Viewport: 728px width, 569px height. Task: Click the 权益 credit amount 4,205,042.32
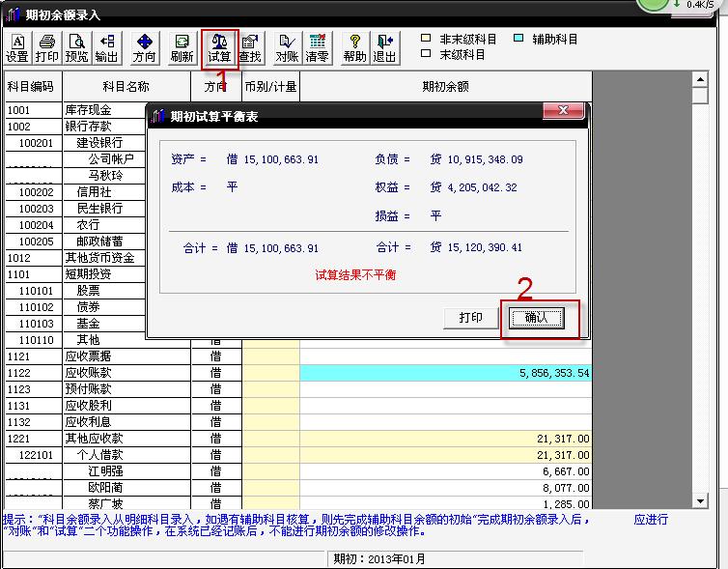[482, 187]
